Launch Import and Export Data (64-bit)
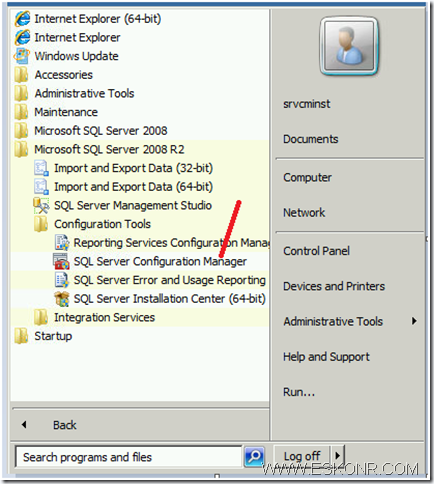This screenshot has height=484, width=434. (133, 187)
